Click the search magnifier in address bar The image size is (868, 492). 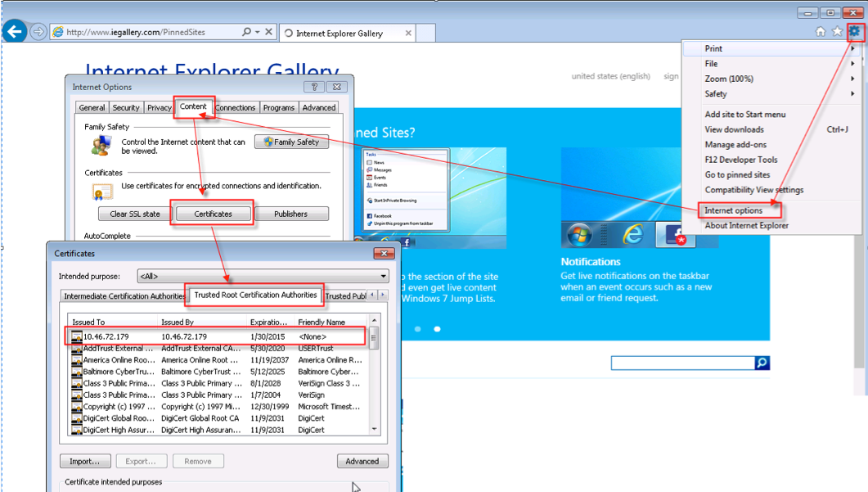click(246, 32)
